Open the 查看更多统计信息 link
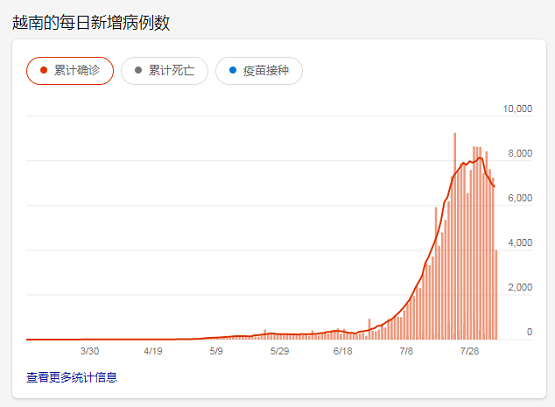 click(x=71, y=378)
